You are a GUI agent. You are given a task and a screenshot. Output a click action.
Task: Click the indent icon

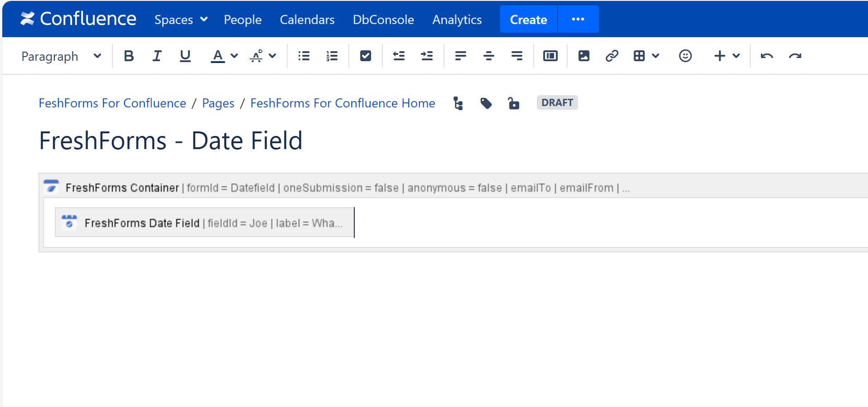[x=427, y=56]
